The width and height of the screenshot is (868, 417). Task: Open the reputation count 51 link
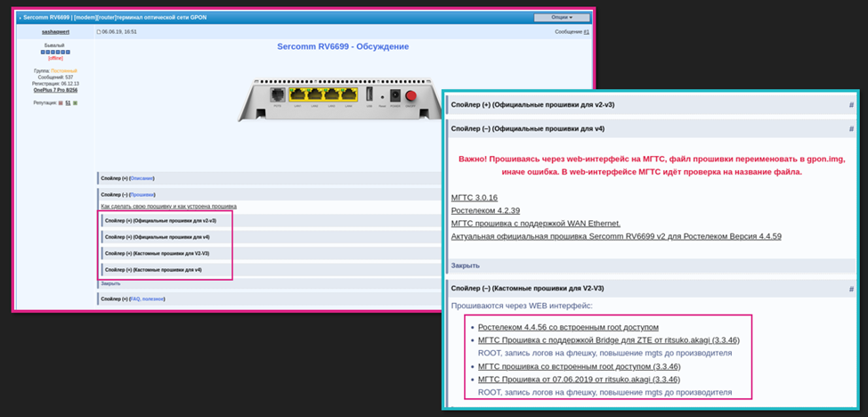(x=68, y=102)
